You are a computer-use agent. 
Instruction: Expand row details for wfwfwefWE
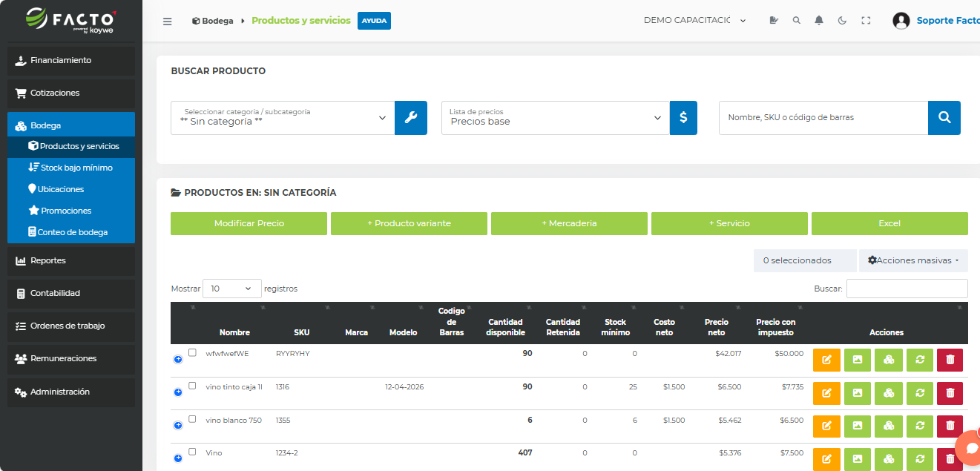(x=178, y=359)
